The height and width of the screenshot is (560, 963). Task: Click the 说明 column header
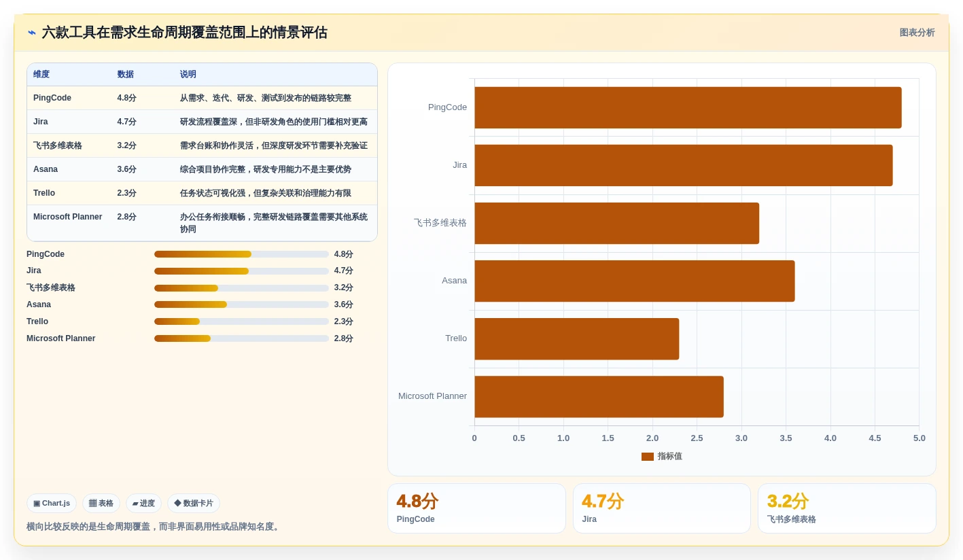click(188, 74)
